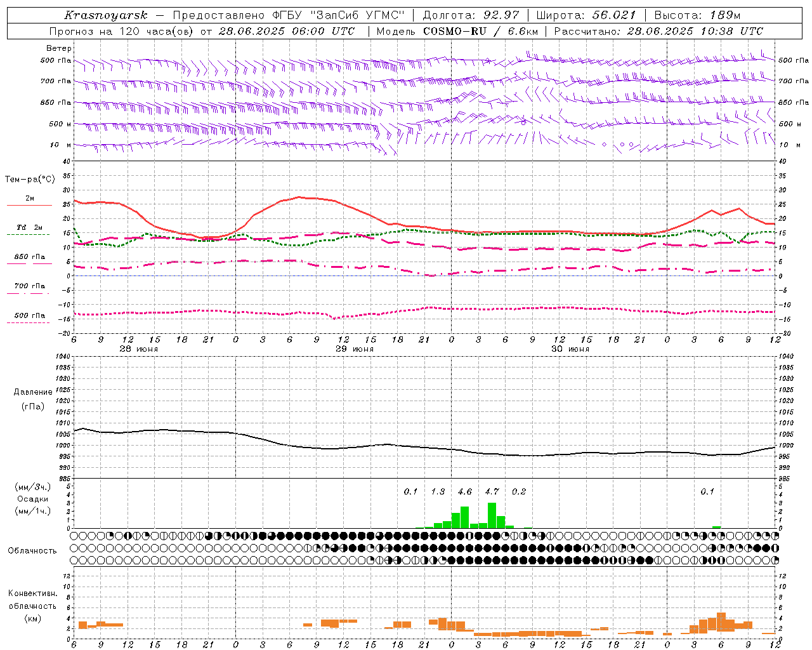Click the Рассчитано: 28.06.2025 10:38 UTC timestamp

[x=658, y=31]
